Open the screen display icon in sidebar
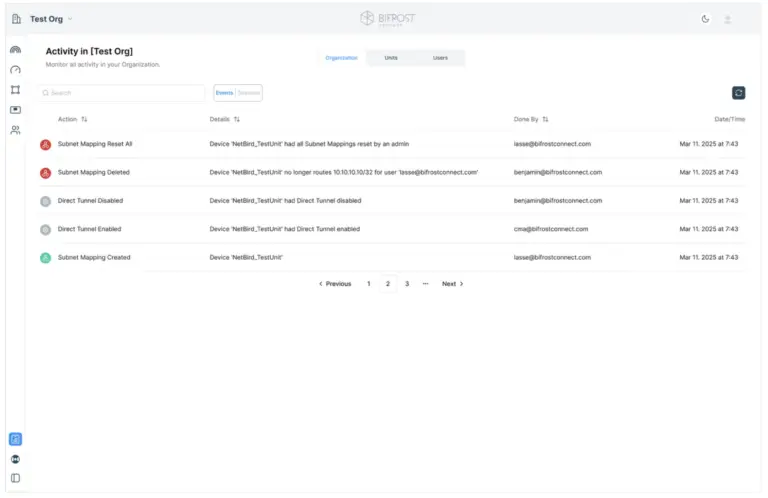The width and height of the screenshot is (768, 498). click(16, 110)
